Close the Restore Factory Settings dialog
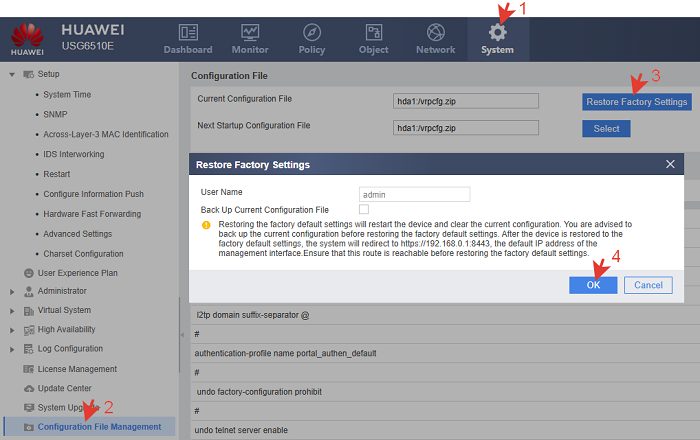This screenshot has height=440, width=700. point(670,164)
